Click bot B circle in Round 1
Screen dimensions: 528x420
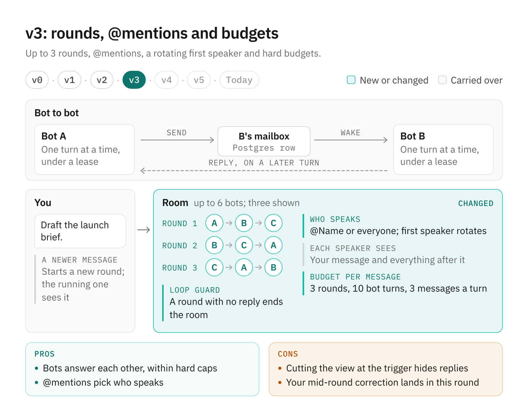tap(244, 223)
